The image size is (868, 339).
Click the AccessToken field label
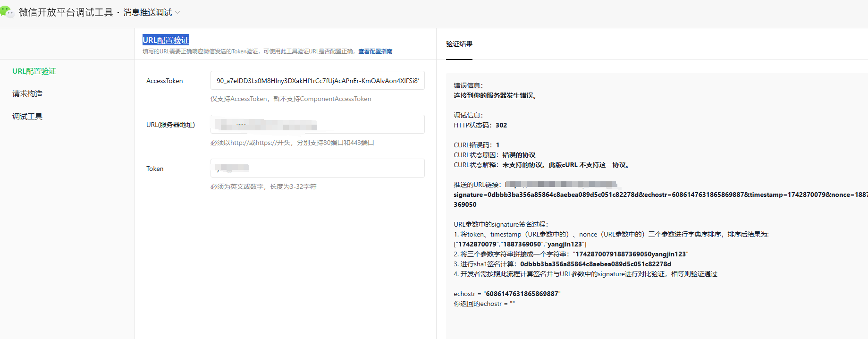tap(165, 81)
